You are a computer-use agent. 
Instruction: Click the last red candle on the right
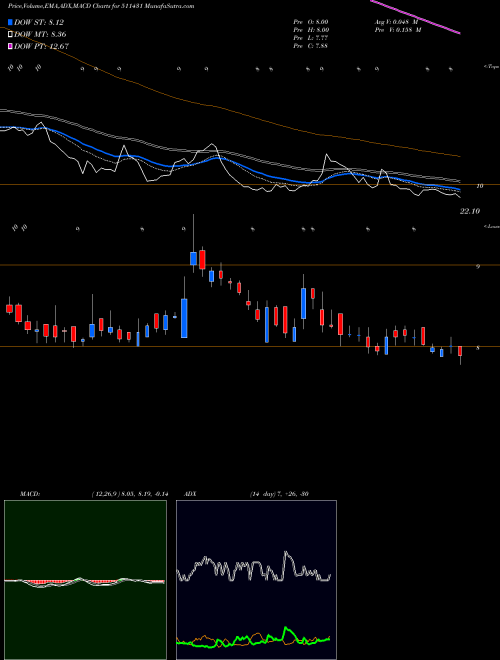(460, 351)
